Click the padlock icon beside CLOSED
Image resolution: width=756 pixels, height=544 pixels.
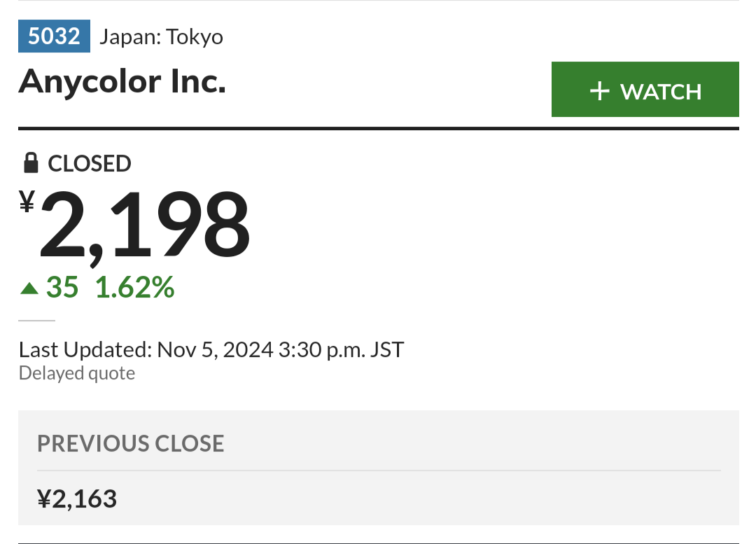pyautogui.click(x=31, y=162)
